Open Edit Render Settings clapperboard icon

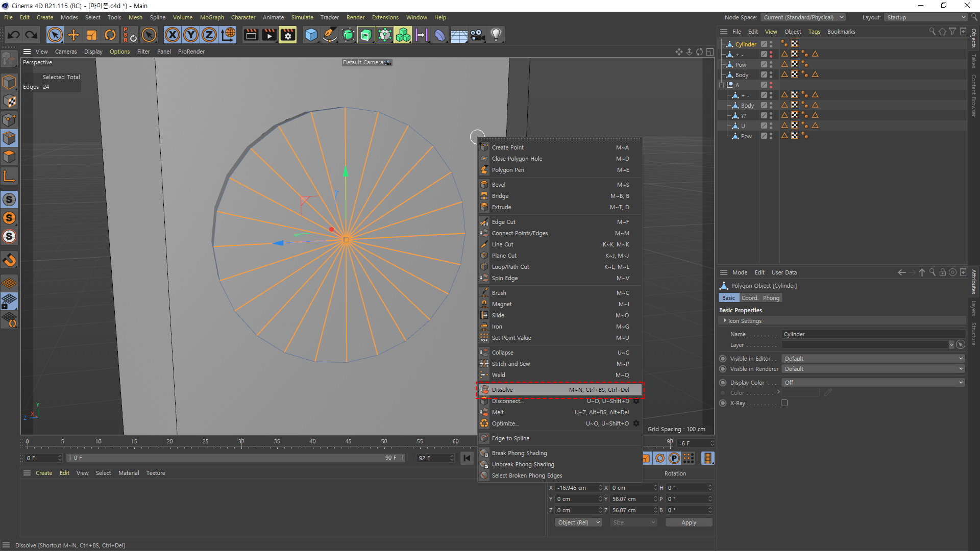[287, 35]
